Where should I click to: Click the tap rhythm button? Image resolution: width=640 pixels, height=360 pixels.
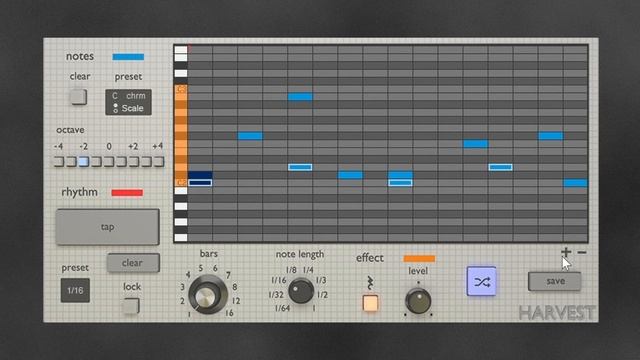(107, 227)
